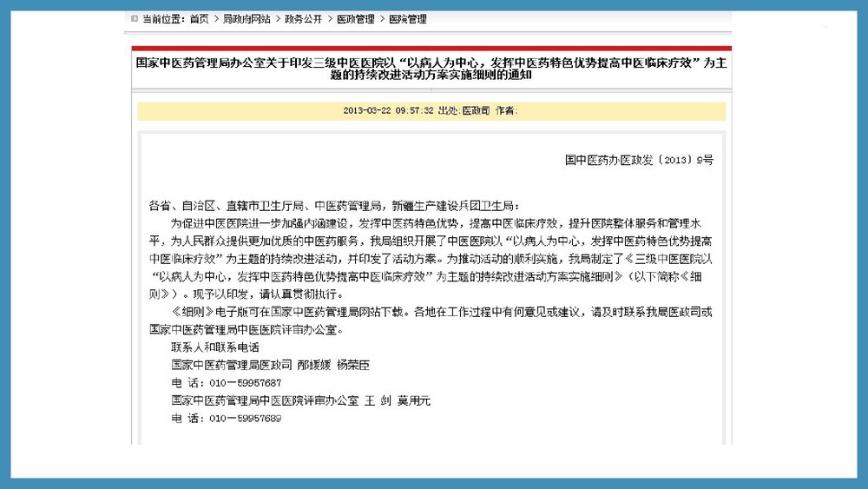Open the 政务公开 breadcrumb link
The height and width of the screenshot is (489, 868).
pyautogui.click(x=303, y=19)
